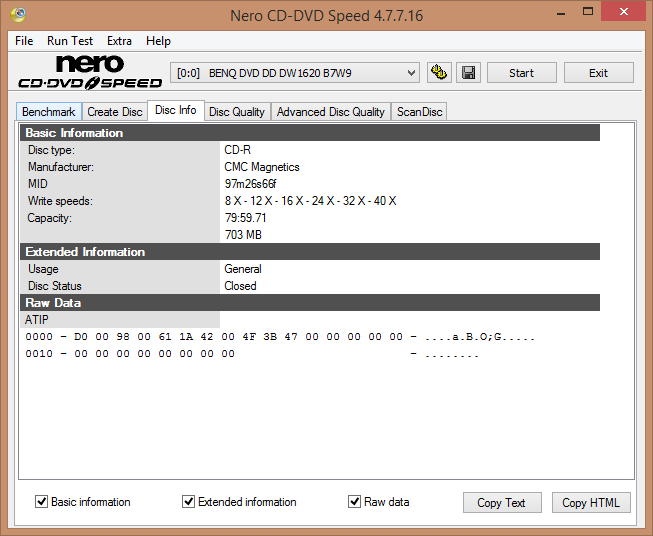Click the Start button
Viewport: 653px width, 536px height.
[x=521, y=73]
